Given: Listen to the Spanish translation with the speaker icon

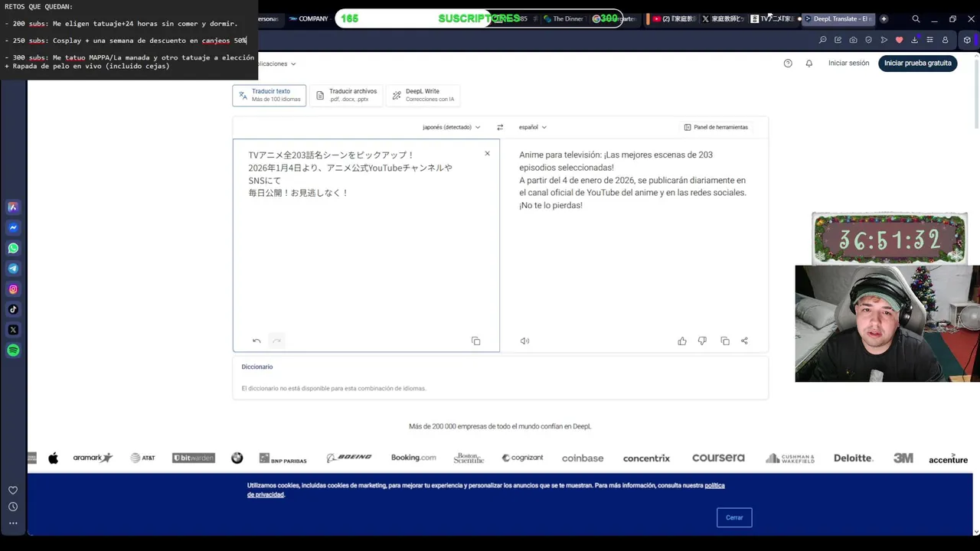Looking at the screenshot, I should click(x=525, y=341).
